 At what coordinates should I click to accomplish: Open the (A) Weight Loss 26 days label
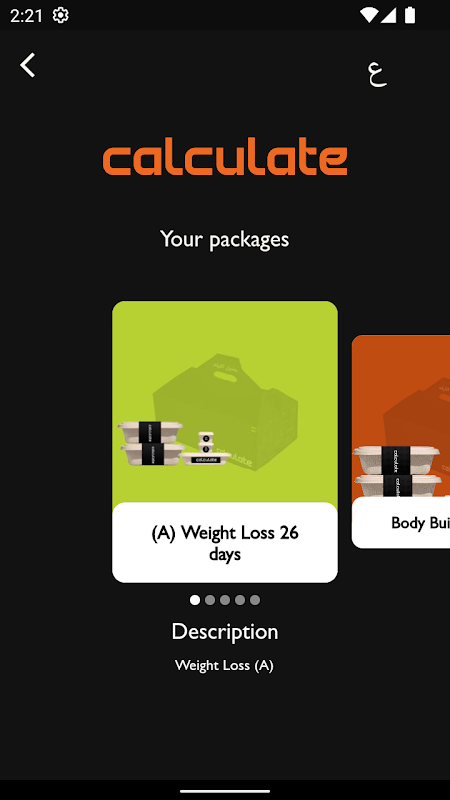coord(225,543)
